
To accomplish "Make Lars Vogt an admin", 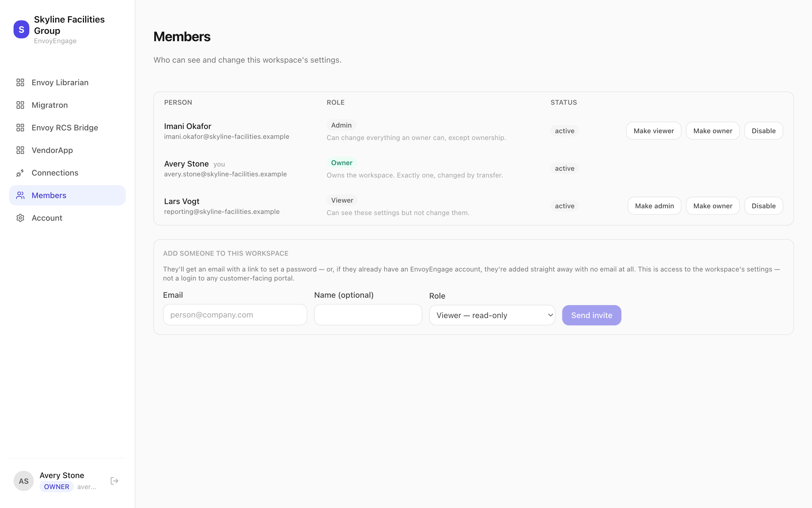I will 654,206.
